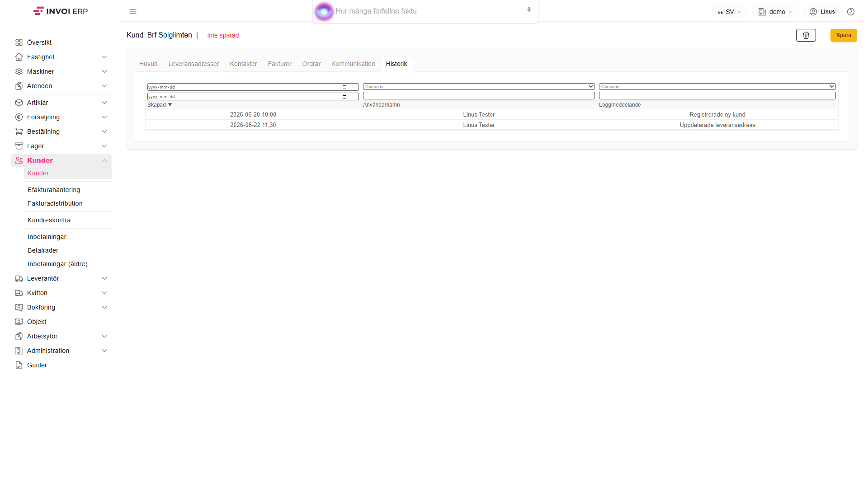Switch to the Leveransadresser tab
The width and height of the screenshot is (868, 488).
[x=193, y=64]
